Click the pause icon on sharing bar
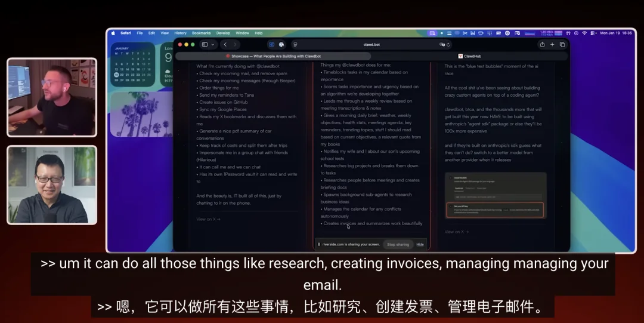Viewport: 644px width, 323px height. [x=318, y=244]
